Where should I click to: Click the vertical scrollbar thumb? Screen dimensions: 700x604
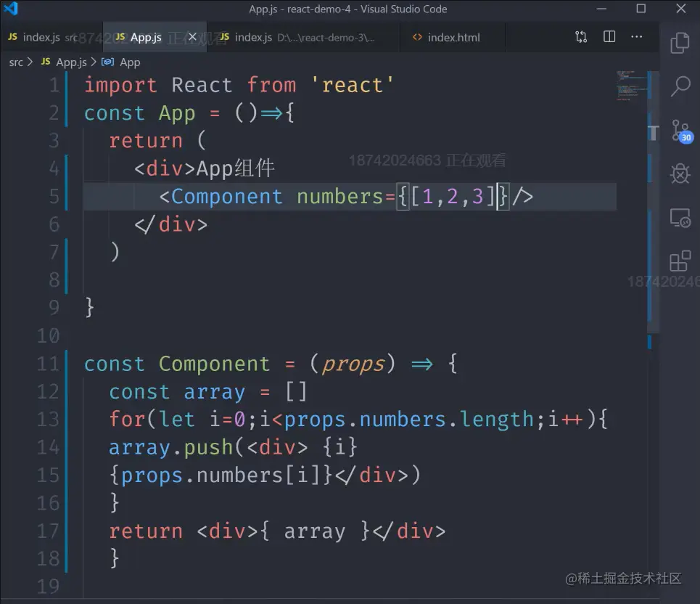click(x=653, y=202)
